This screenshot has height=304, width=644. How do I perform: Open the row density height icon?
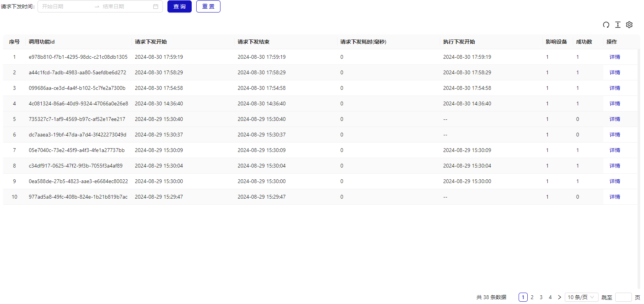[x=617, y=25]
